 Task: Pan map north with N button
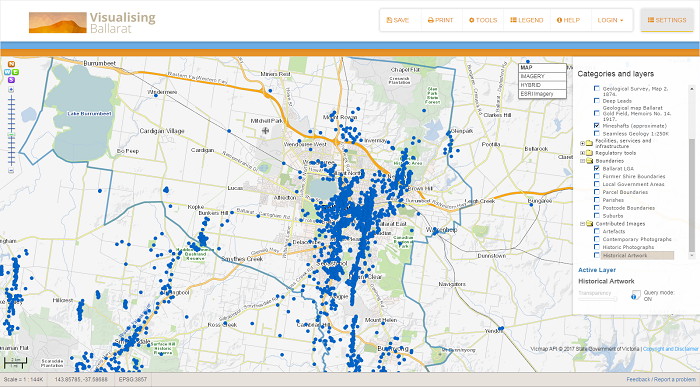12,64
